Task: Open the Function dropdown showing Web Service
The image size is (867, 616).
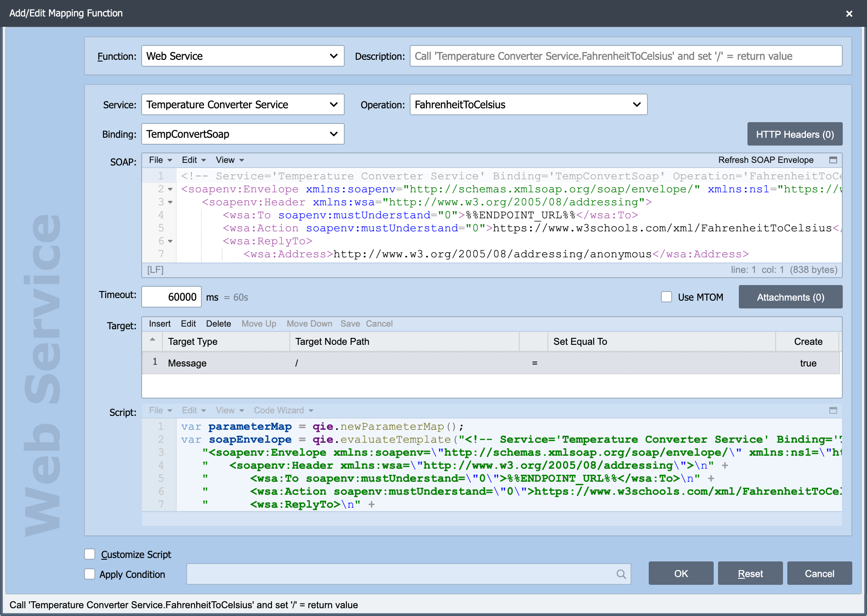Action: pos(243,56)
